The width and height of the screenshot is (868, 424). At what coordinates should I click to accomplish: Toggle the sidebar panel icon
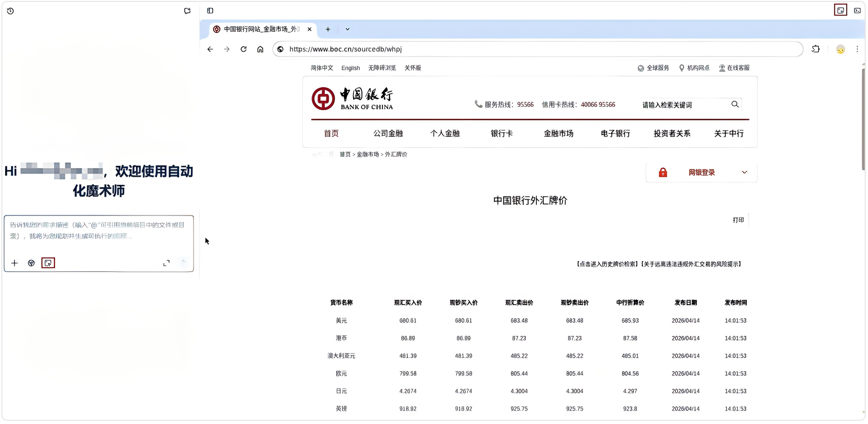tap(210, 11)
